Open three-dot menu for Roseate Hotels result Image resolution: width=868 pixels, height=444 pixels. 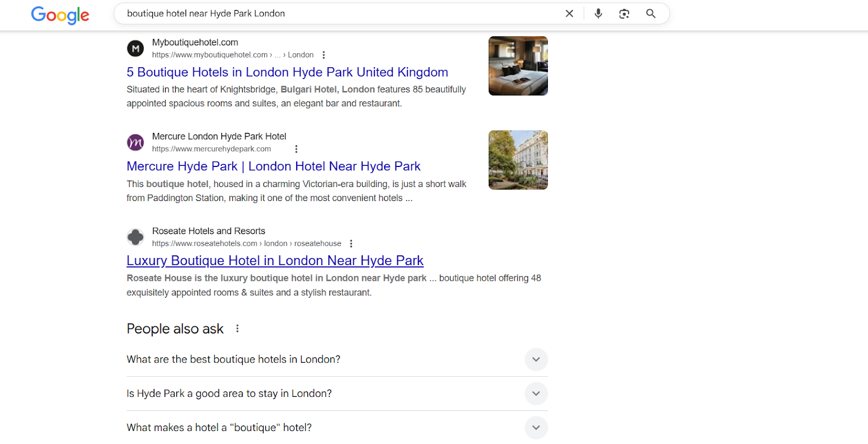coord(352,243)
